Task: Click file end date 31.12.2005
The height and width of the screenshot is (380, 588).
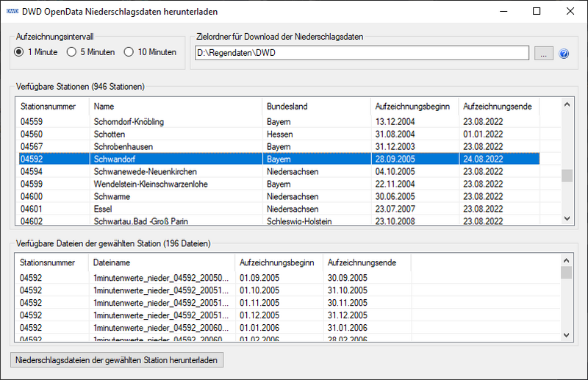Action: (347, 315)
